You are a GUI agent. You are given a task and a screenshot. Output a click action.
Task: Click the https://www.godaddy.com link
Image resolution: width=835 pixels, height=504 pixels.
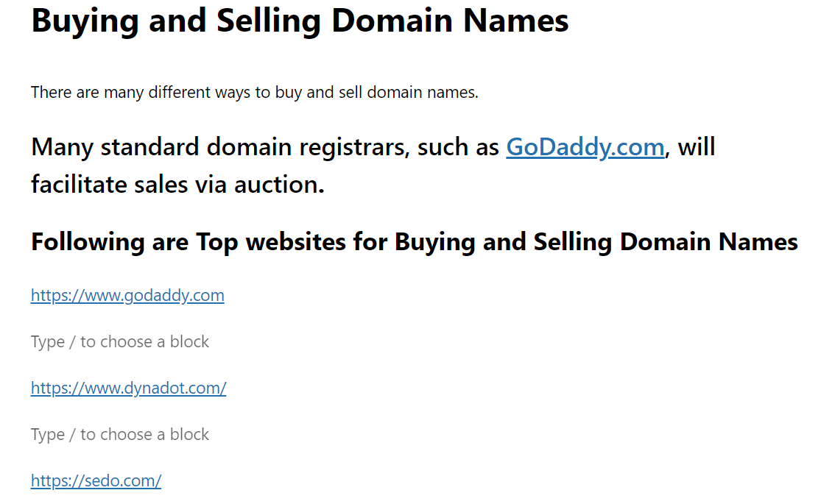127,295
